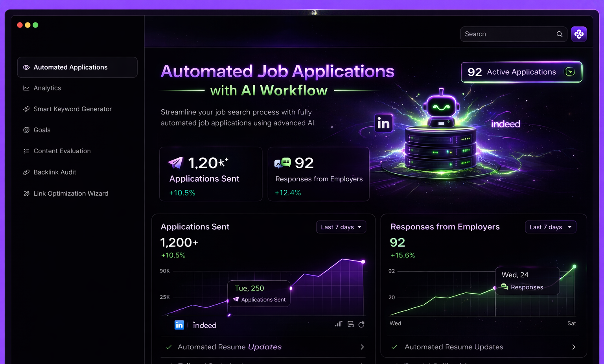604x364 pixels.
Task: Open Automated Resume Updates details via right arrow
Action: point(362,347)
